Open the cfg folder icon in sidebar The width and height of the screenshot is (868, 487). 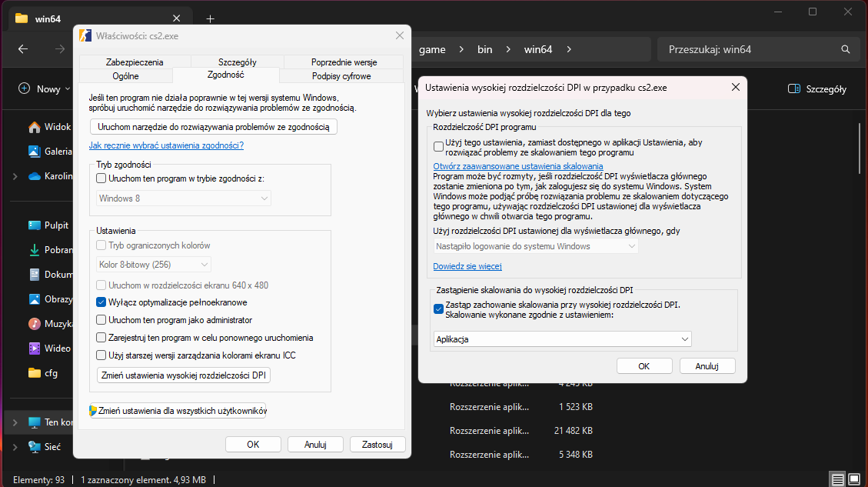35,373
